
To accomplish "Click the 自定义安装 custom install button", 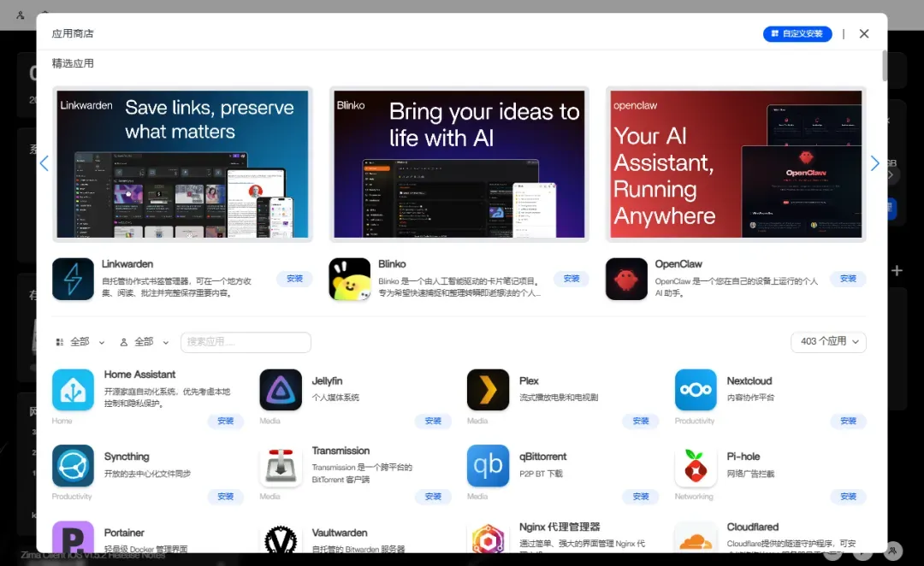I will (797, 33).
